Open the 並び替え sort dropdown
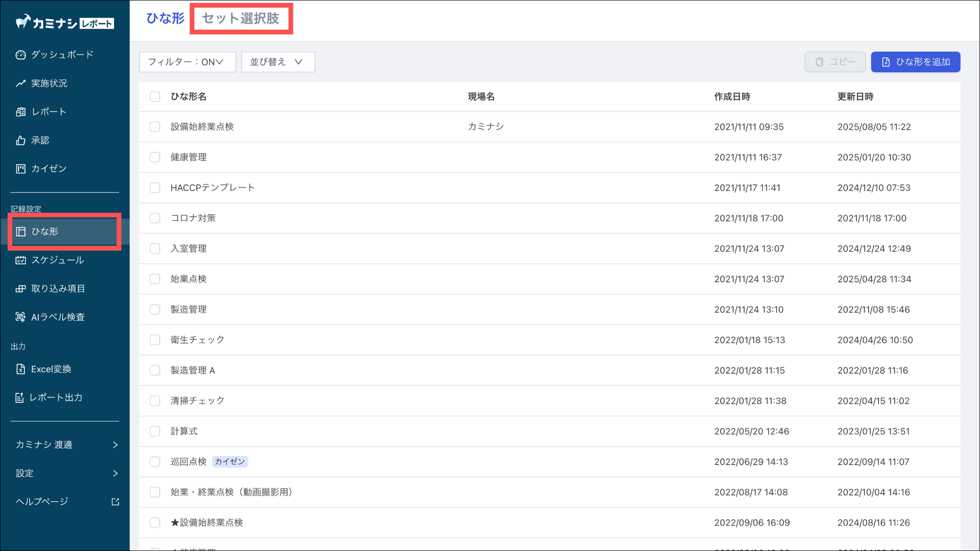980x551 pixels. tap(278, 62)
